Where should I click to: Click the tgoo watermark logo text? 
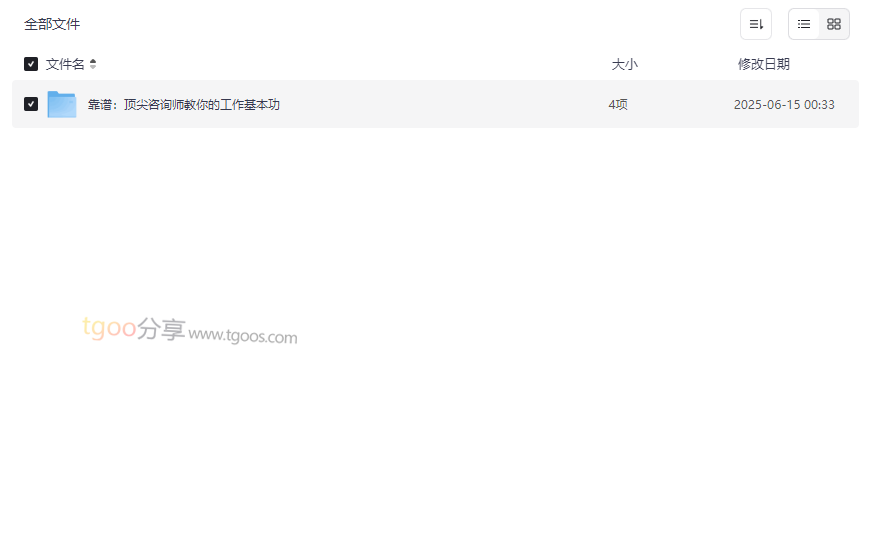click(109, 327)
